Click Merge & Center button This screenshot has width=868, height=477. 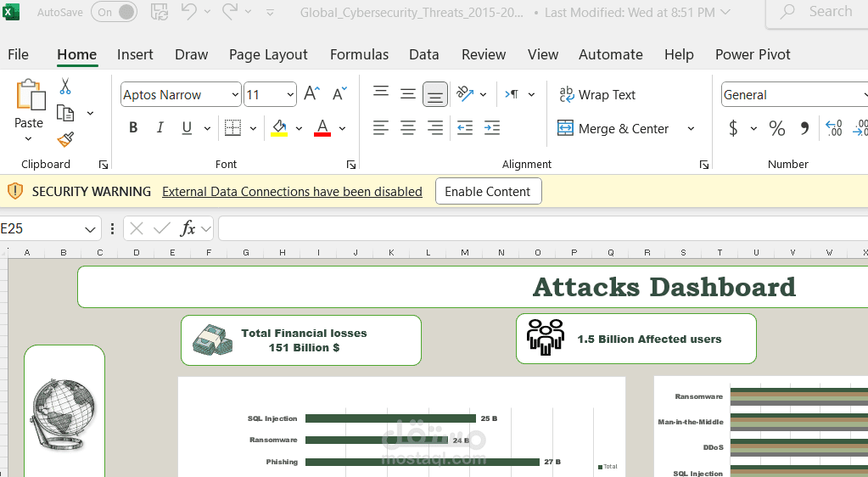coord(613,128)
